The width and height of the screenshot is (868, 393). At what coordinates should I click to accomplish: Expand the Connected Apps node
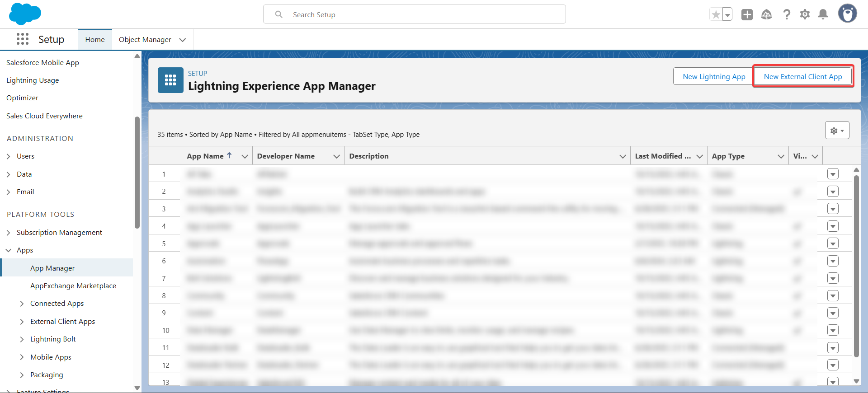click(22, 304)
